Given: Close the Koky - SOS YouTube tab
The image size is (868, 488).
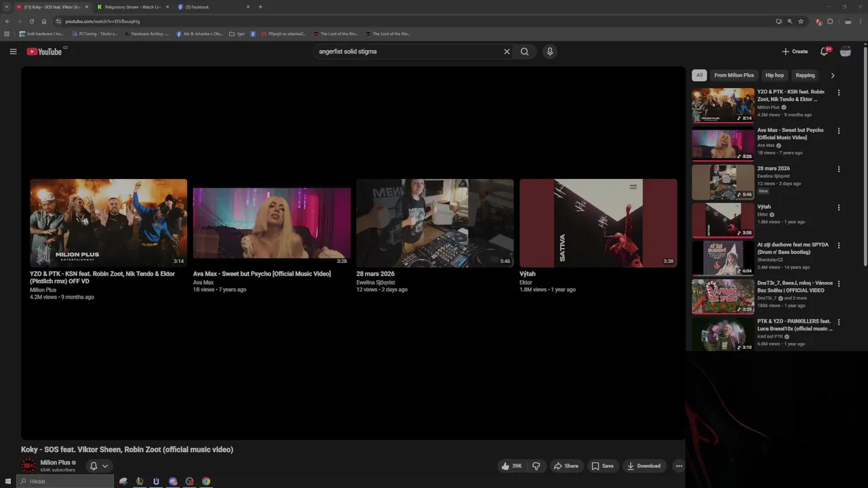Looking at the screenshot, I should [87, 7].
